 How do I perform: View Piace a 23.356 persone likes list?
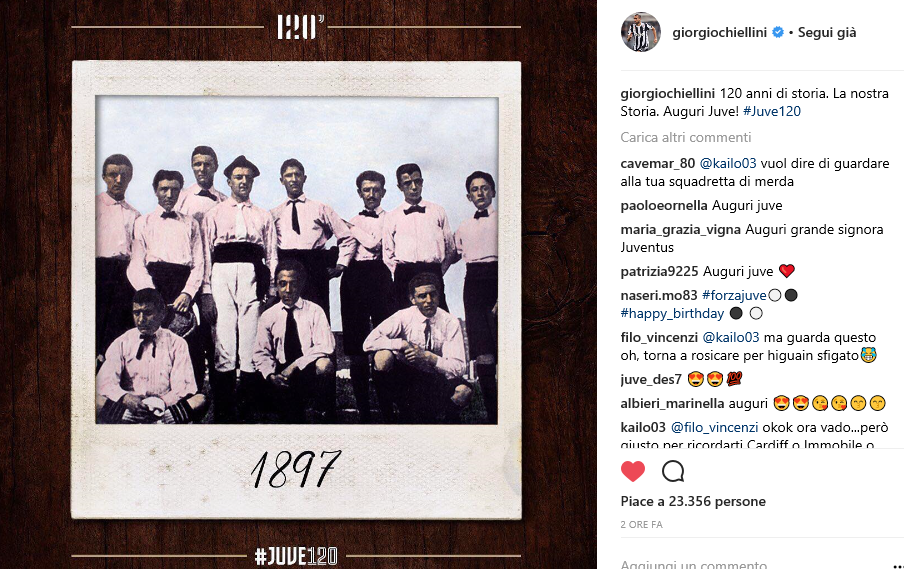pyautogui.click(x=693, y=502)
